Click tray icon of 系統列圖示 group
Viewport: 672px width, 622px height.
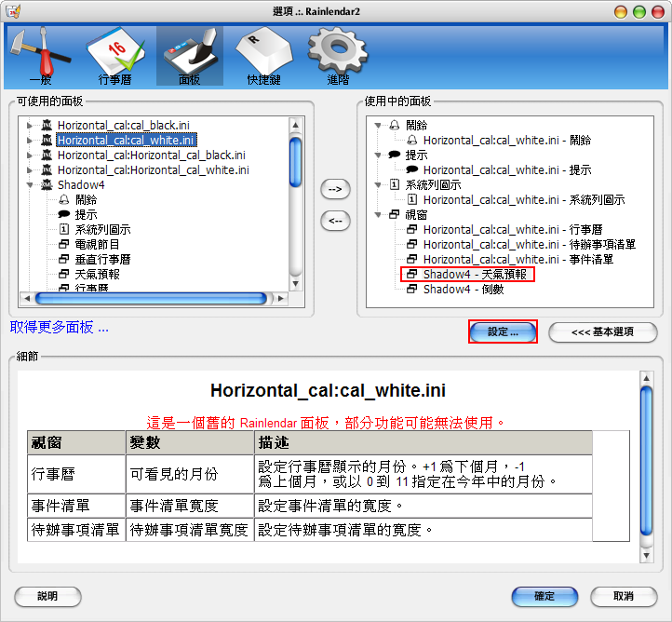[395, 184]
